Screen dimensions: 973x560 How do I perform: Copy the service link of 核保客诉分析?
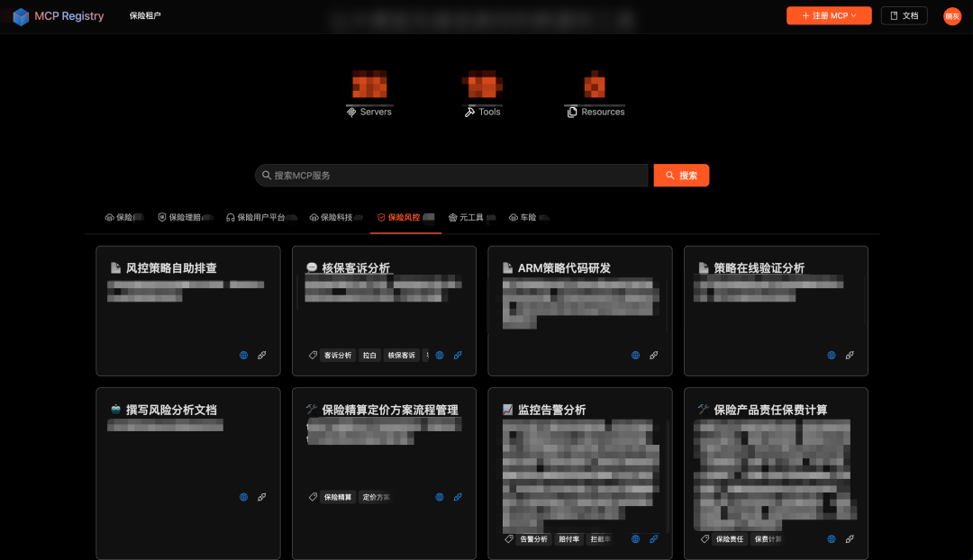tap(458, 355)
